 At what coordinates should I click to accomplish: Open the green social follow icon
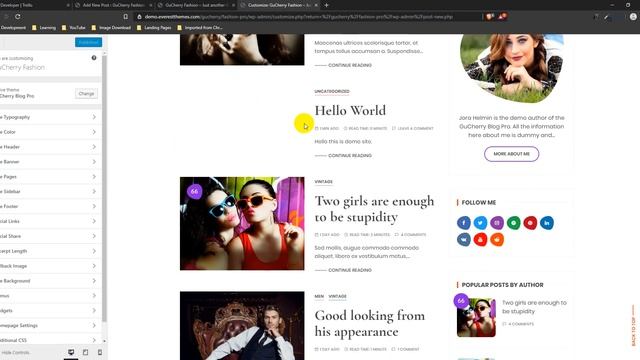513,223
